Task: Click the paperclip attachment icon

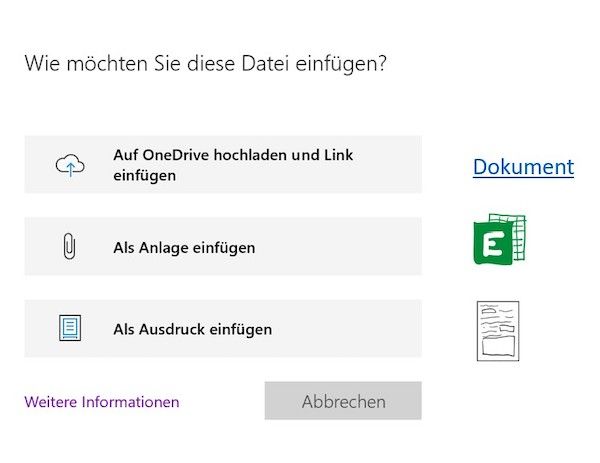Action: pyautogui.click(x=70, y=247)
